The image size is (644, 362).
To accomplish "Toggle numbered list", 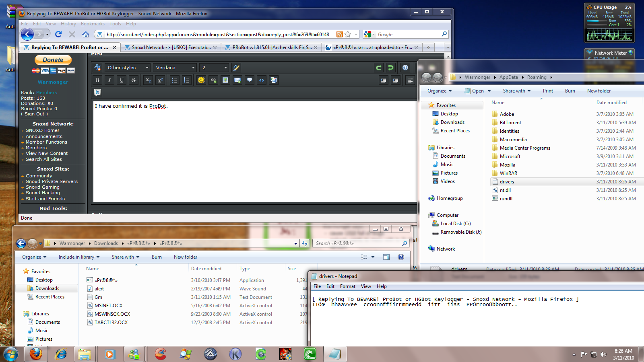I will 186,80.
